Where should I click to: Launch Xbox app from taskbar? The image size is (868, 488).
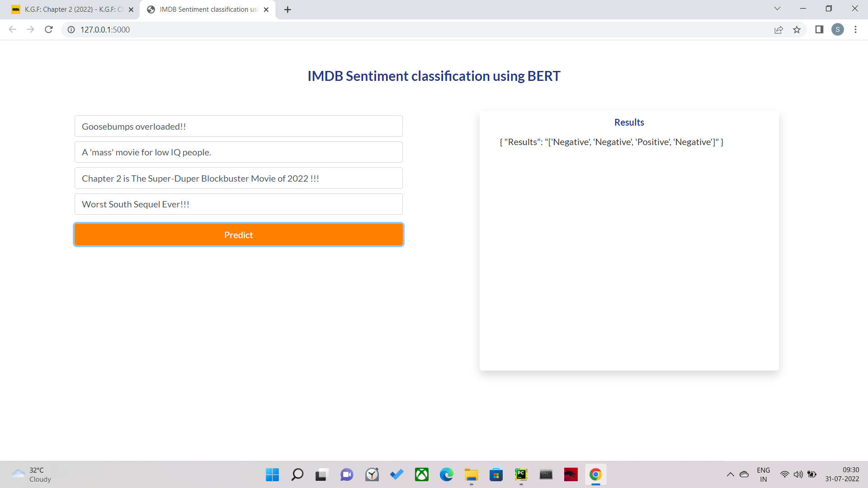tap(421, 474)
